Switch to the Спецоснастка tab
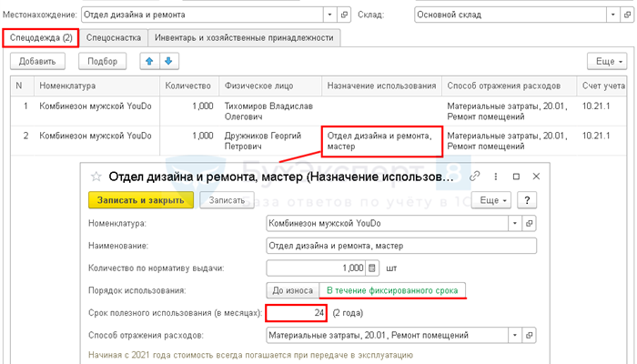Screen dimensions: 637x364 114,37
